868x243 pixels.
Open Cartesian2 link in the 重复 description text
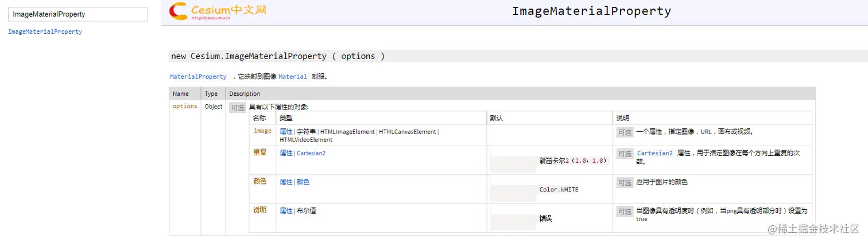pyautogui.click(x=655, y=154)
